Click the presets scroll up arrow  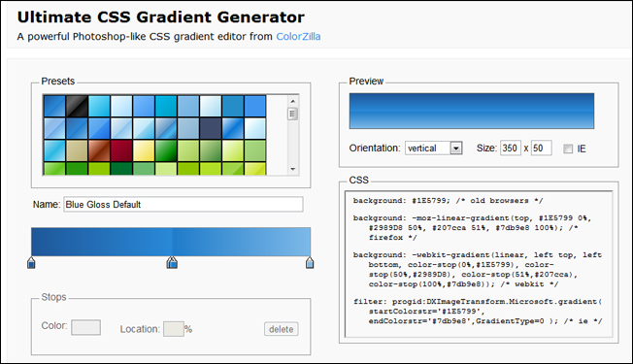pos(293,101)
